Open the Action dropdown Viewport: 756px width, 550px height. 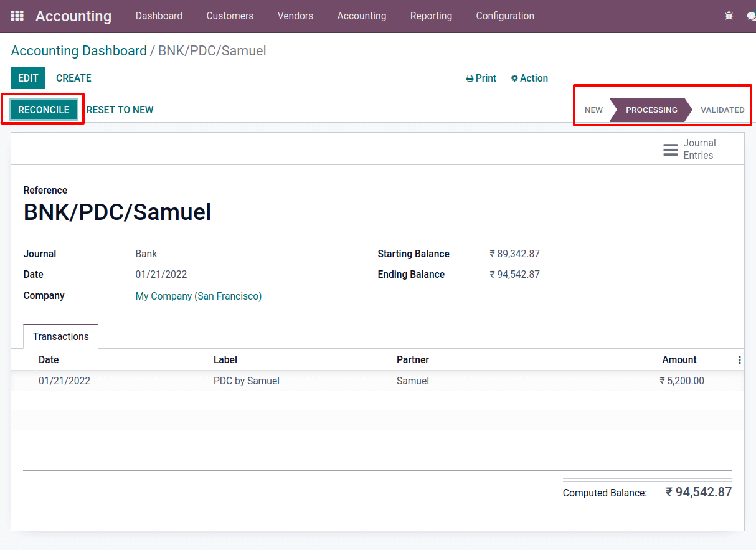(529, 78)
